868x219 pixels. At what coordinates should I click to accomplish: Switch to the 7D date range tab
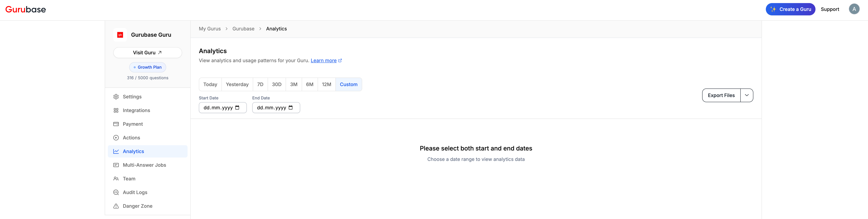coord(260,84)
